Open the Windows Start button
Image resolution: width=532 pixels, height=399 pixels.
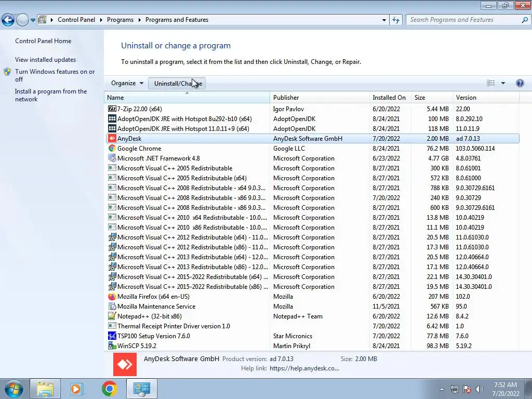pos(14,389)
